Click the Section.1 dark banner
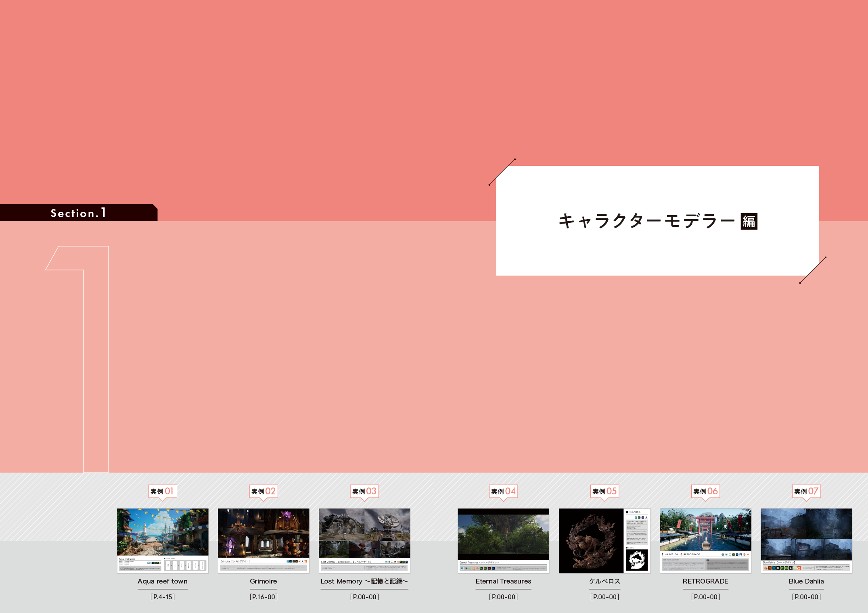This screenshot has height=613, width=868. 78,213
